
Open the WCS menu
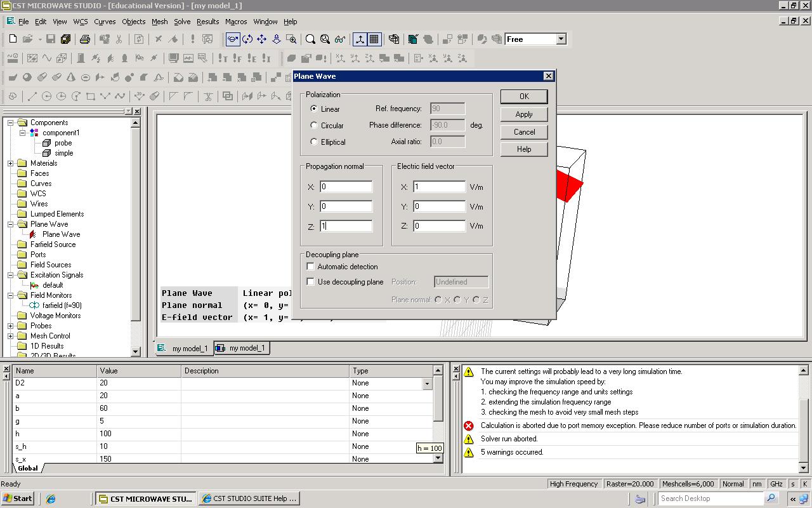click(x=81, y=22)
